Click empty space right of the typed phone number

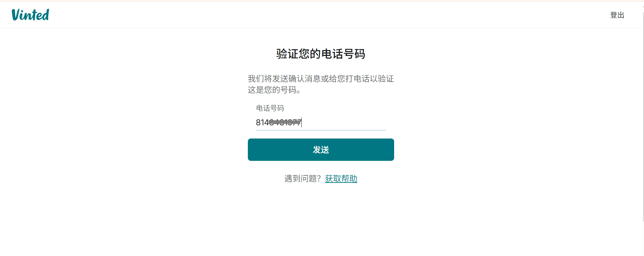344,122
